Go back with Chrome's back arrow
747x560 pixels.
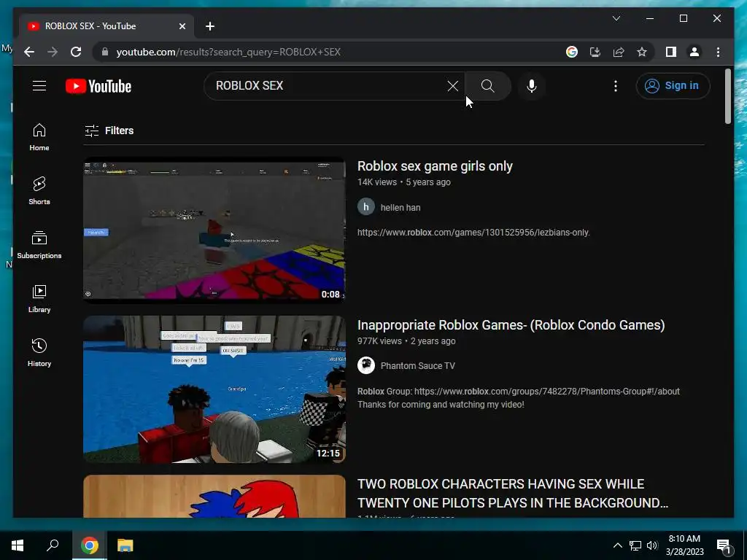(29, 52)
